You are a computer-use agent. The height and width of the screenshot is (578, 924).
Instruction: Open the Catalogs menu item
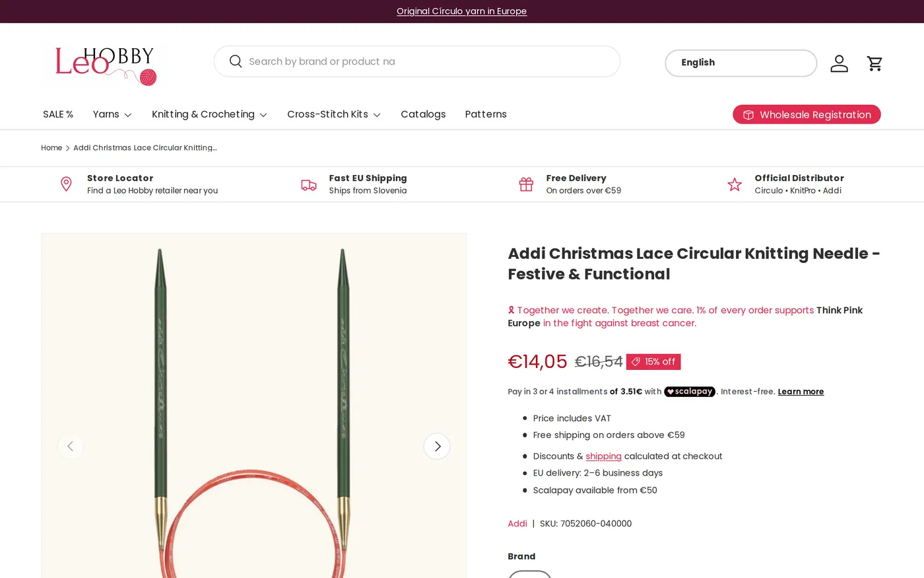[x=423, y=114]
